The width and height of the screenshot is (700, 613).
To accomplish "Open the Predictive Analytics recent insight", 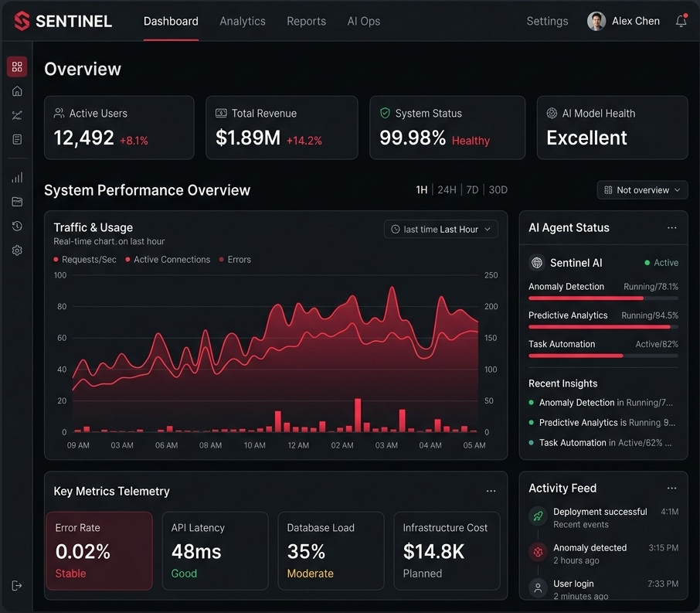I will [602, 423].
